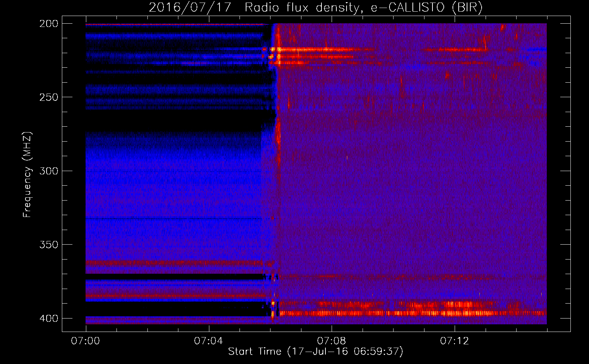Image resolution: width=589 pixels, height=364 pixels.
Task: Click the 300 frequency tick label
Action: pyautogui.click(x=49, y=171)
